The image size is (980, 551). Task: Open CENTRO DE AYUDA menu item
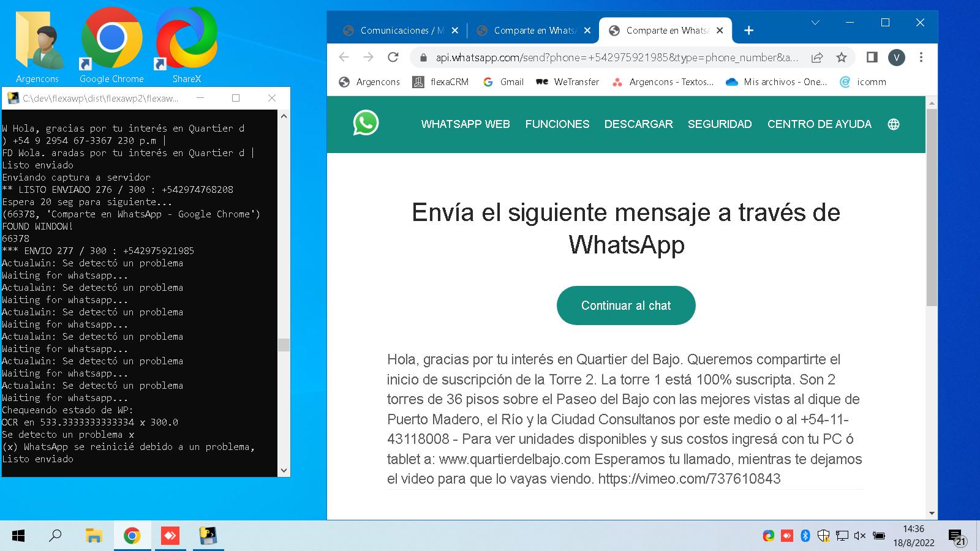(819, 124)
